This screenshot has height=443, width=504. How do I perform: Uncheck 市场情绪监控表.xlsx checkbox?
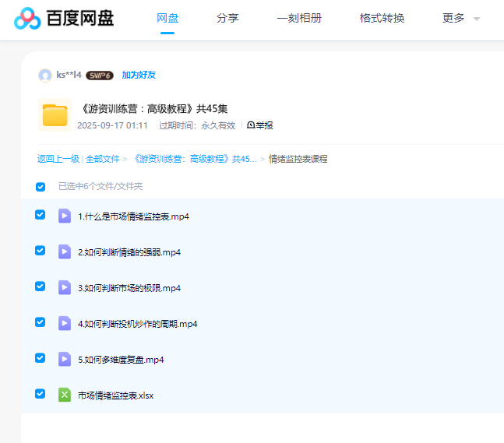coord(41,394)
